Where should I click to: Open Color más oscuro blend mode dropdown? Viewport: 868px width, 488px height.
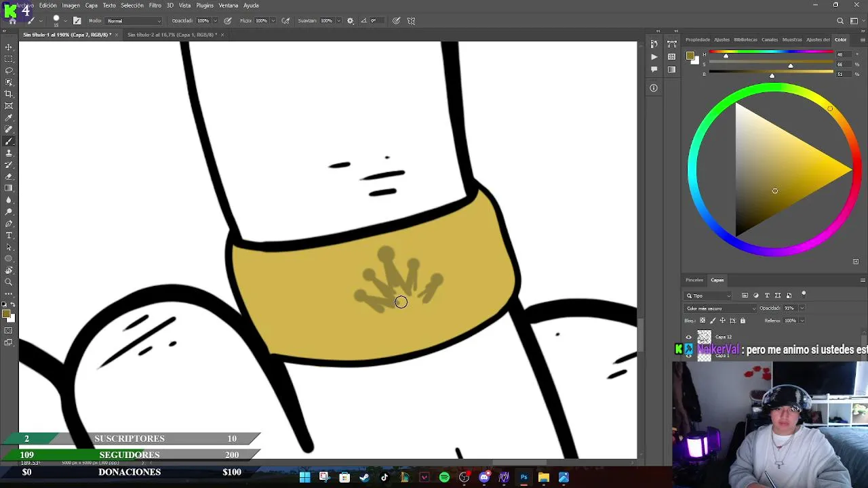[x=720, y=308]
